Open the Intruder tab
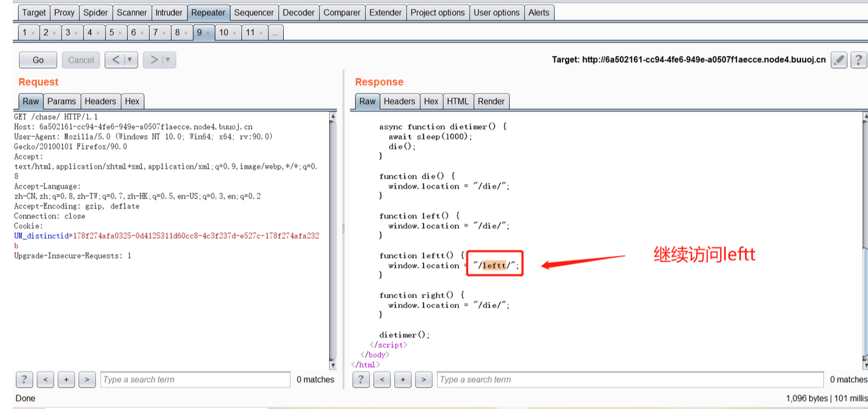This screenshot has height=409, width=868. [169, 12]
